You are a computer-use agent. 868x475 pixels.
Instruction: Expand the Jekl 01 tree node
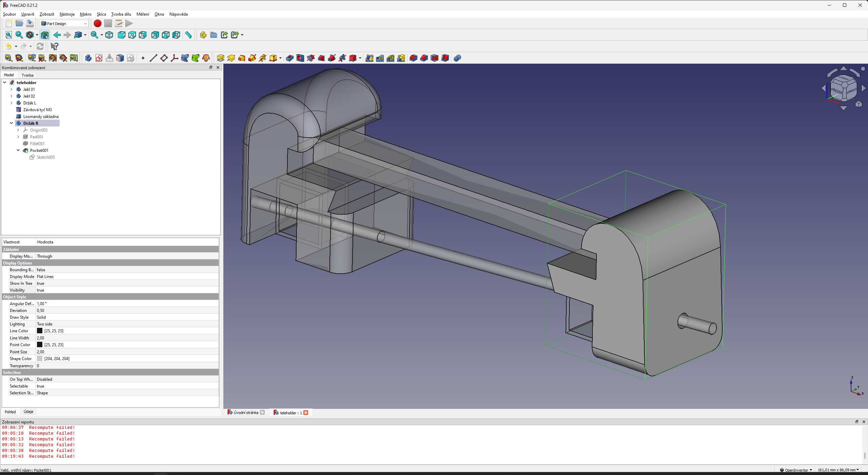point(11,89)
